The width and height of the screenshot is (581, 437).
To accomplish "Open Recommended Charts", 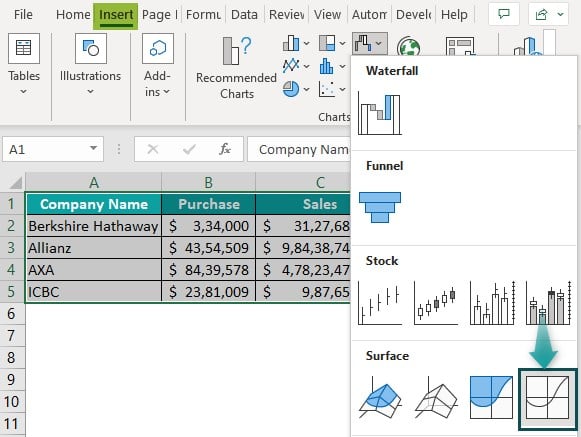I will [236, 69].
